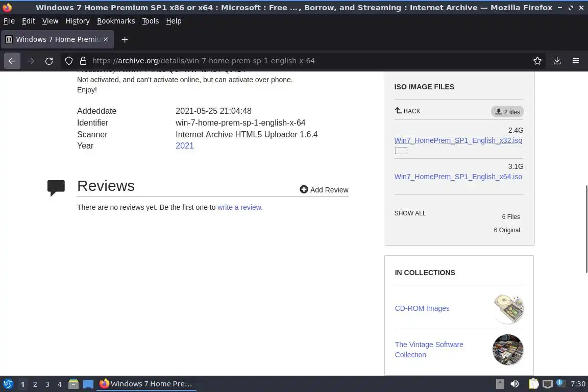Open the tracking protection shield icon
Image resolution: width=588 pixels, height=392 pixels.
pos(69,61)
